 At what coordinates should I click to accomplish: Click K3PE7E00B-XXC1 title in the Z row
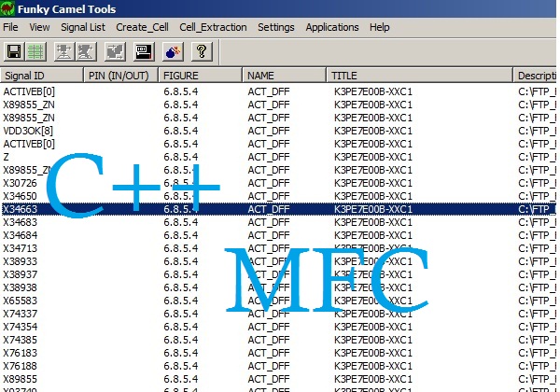point(373,157)
